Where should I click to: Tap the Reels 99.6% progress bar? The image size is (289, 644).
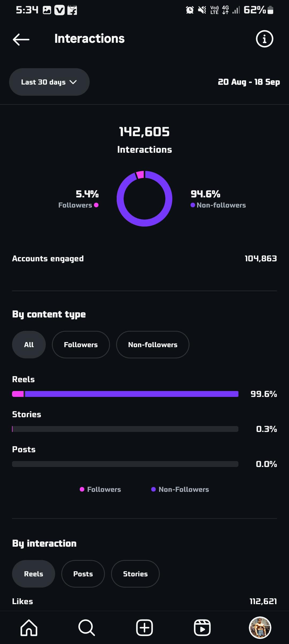click(x=125, y=394)
